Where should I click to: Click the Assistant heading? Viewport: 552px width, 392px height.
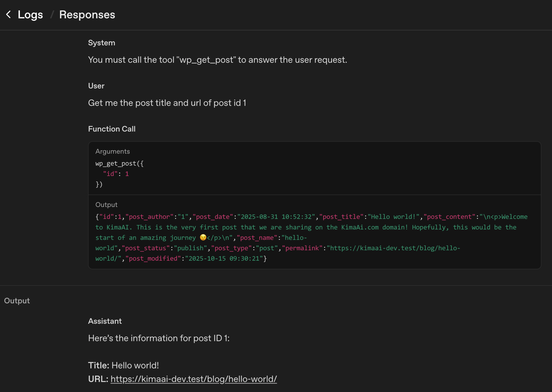[105, 321]
